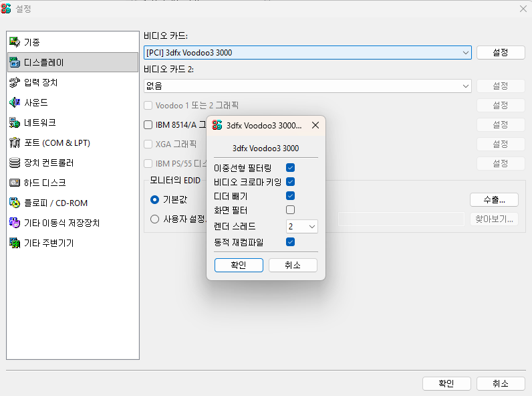Check the IBM 8514/A graphics checkbox

tap(148, 125)
